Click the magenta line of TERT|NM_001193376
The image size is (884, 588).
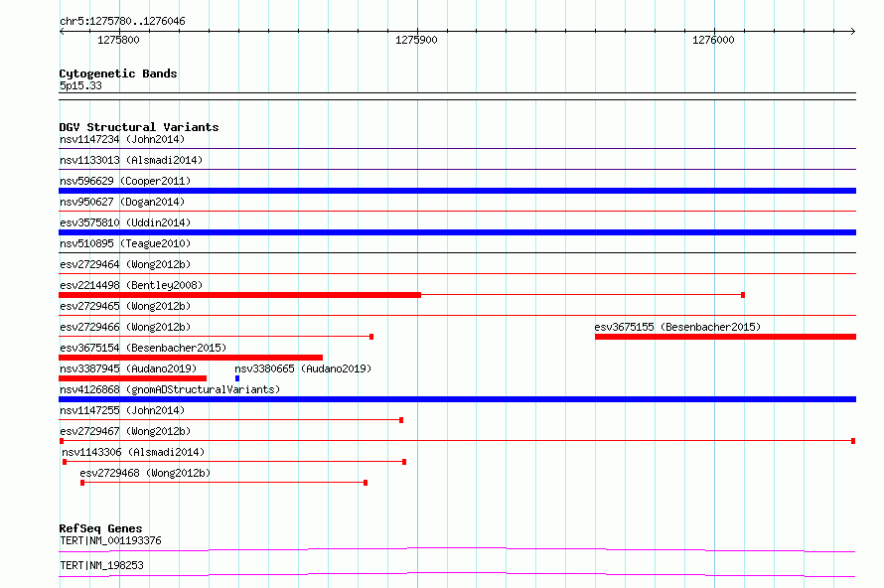tap(457, 549)
